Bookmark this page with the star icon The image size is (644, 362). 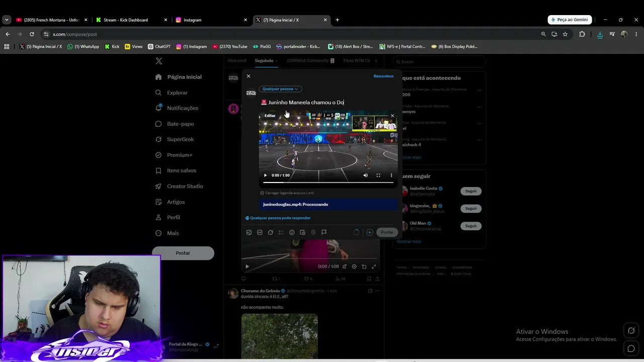click(565, 34)
